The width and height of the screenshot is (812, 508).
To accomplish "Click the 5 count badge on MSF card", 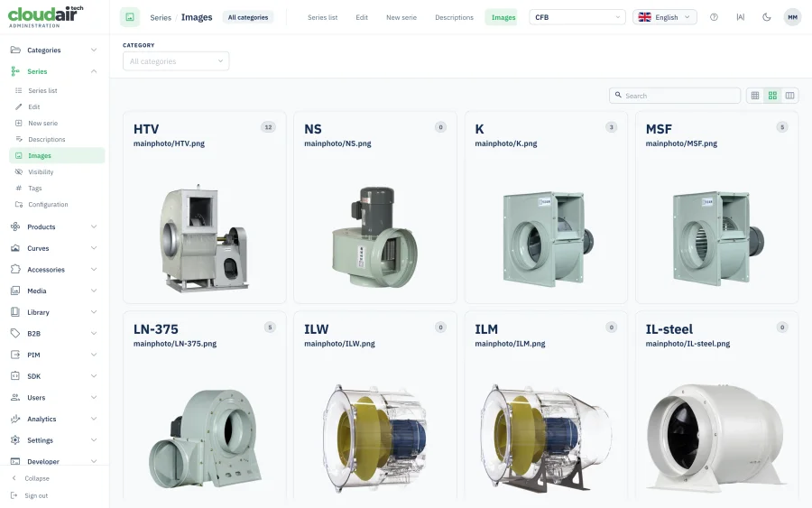I will tap(782, 127).
